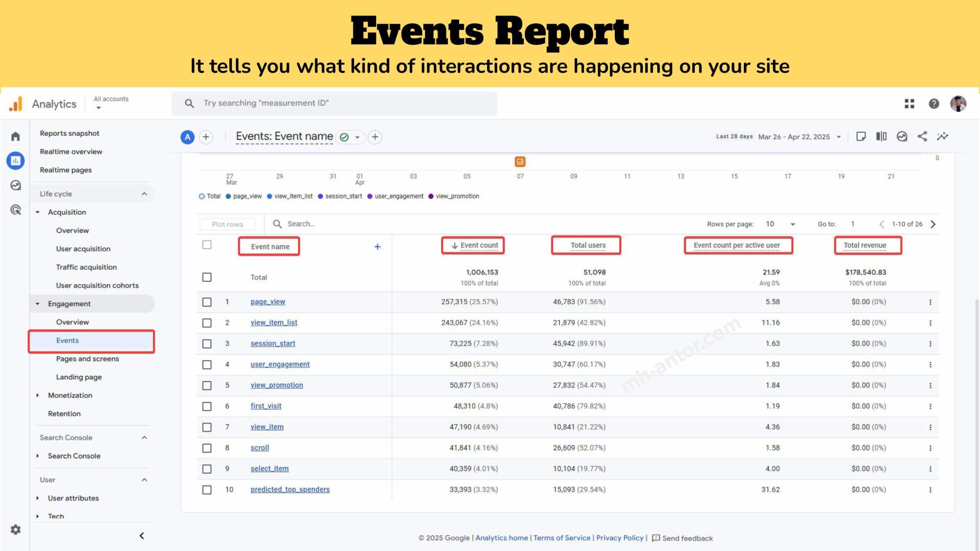Go to previous page of table rows
Image resolution: width=980 pixels, height=551 pixels.
[882, 224]
